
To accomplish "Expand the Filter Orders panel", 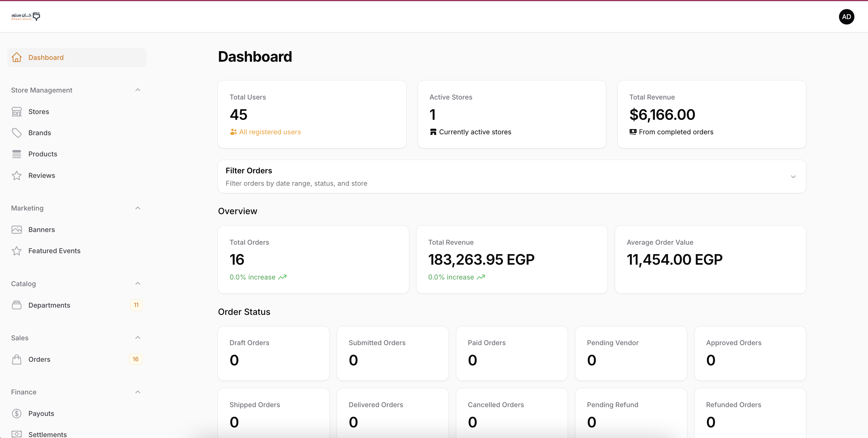I will (793, 177).
